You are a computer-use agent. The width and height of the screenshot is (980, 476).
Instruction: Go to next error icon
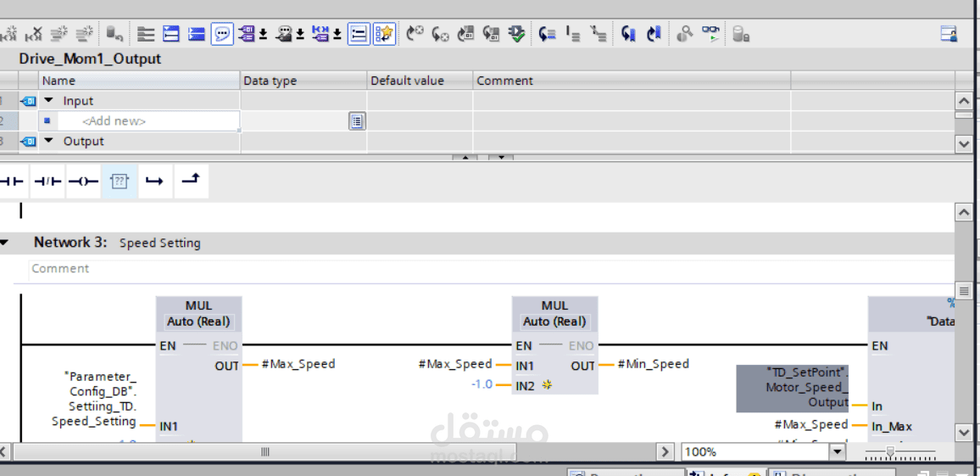(441, 34)
